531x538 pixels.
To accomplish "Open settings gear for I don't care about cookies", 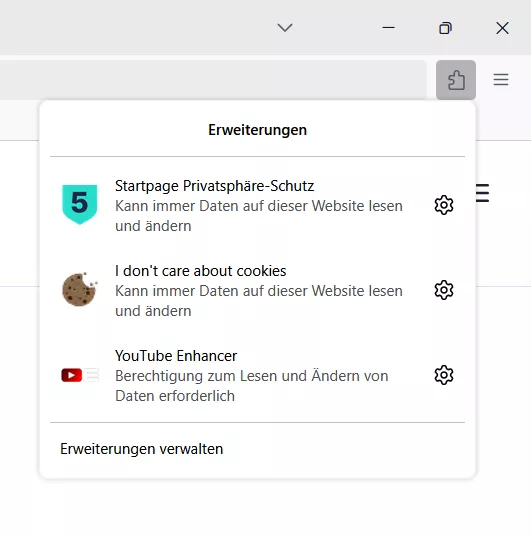I will pos(444,290).
